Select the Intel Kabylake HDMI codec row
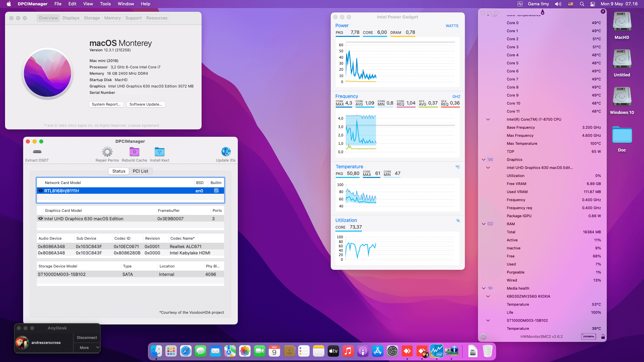Image resolution: width=644 pixels, height=362 pixels. tap(130, 253)
